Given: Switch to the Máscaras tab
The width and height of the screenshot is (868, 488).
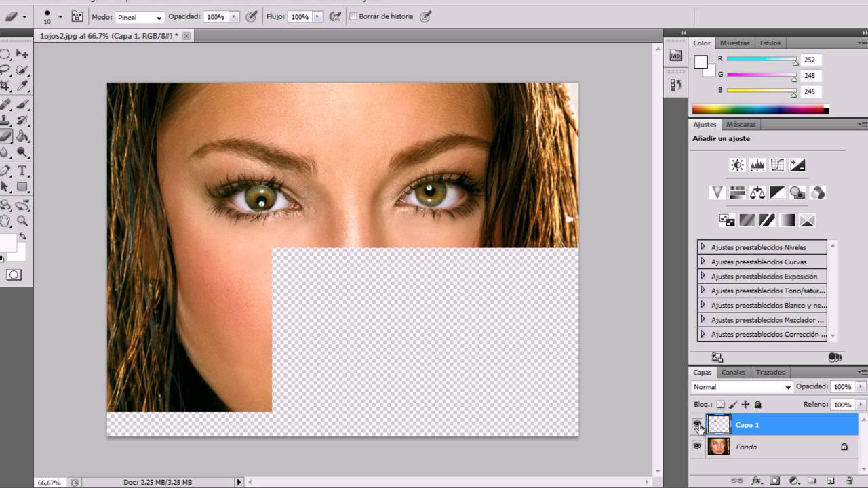Looking at the screenshot, I should click(741, 125).
